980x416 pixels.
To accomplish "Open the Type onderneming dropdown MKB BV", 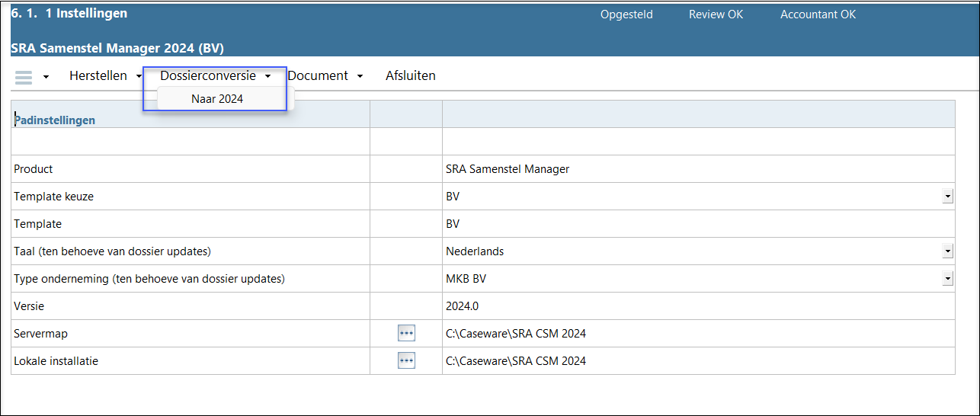I will click(947, 279).
